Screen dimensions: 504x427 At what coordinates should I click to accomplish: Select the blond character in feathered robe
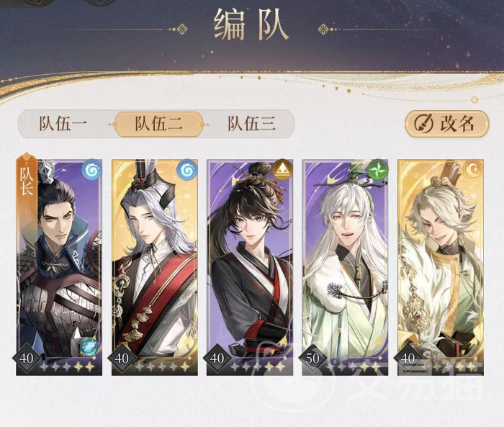(x=441, y=267)
